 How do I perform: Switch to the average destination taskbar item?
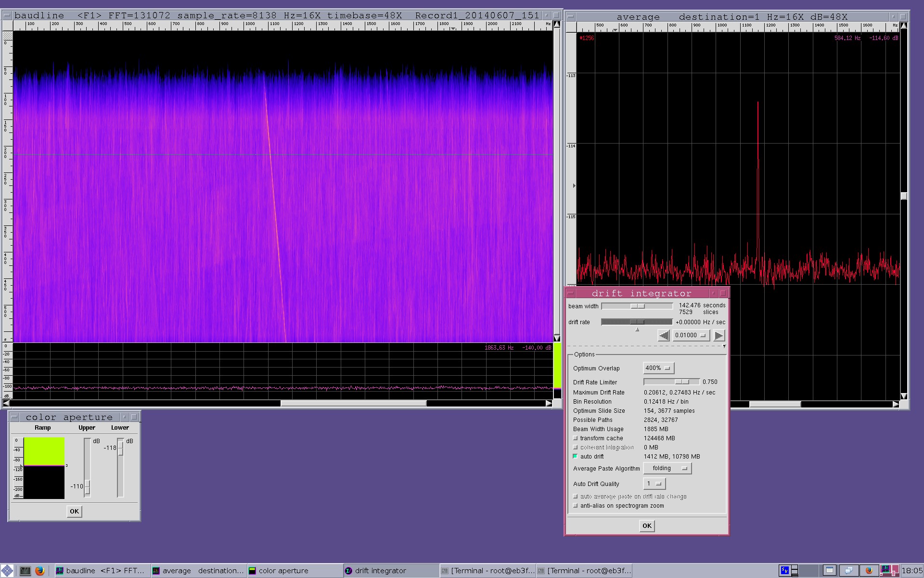coord(198,571)
